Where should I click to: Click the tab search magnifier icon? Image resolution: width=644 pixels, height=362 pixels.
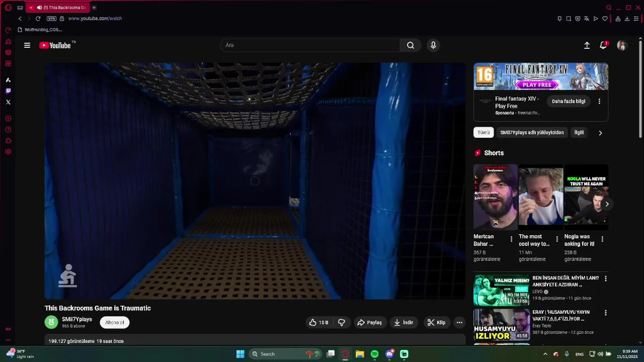point(609,8)
